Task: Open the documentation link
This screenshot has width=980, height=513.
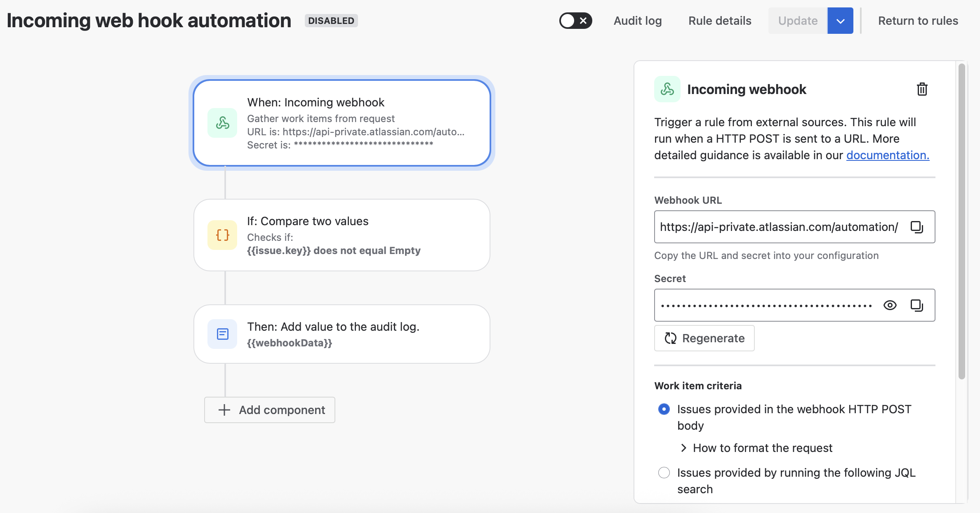Action: click(888, 155)
